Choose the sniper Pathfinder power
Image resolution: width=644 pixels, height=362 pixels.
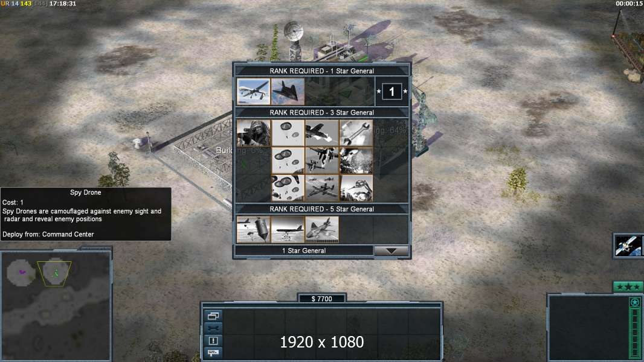253,133
